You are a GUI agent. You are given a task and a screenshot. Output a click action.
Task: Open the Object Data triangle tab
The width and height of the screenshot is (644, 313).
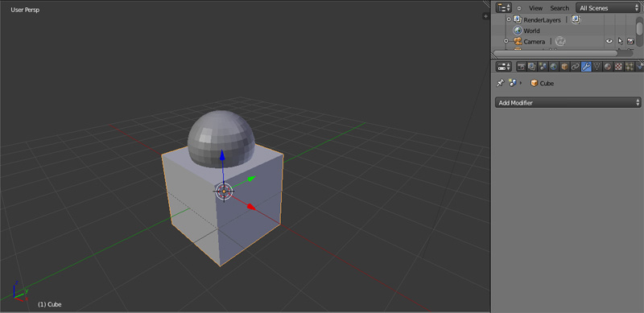click(x=597, y=67)
